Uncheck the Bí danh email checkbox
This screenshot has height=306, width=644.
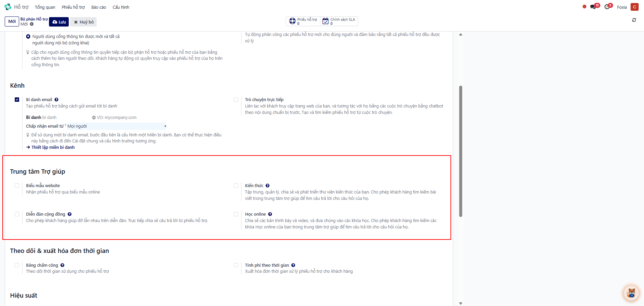click(17, 100)
